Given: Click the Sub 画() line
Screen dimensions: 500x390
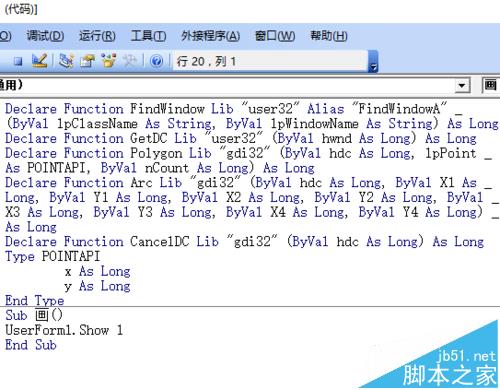Looking at the screenshot, I should pos(34,315).
